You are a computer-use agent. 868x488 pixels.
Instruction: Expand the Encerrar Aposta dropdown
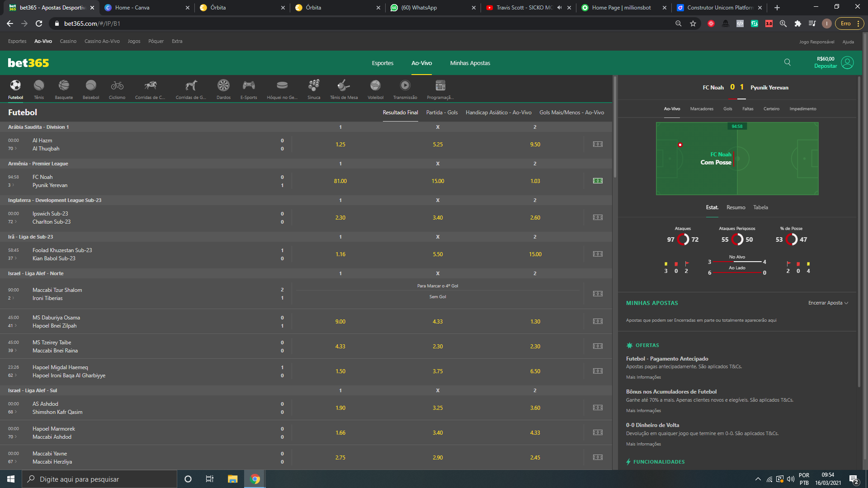(828, 303)
